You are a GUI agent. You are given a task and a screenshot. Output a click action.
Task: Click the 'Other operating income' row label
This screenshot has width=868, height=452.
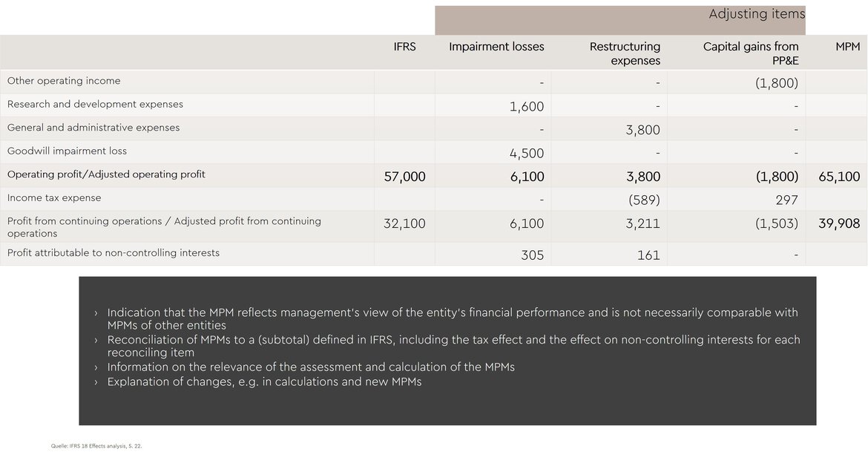tap(64, 81)
